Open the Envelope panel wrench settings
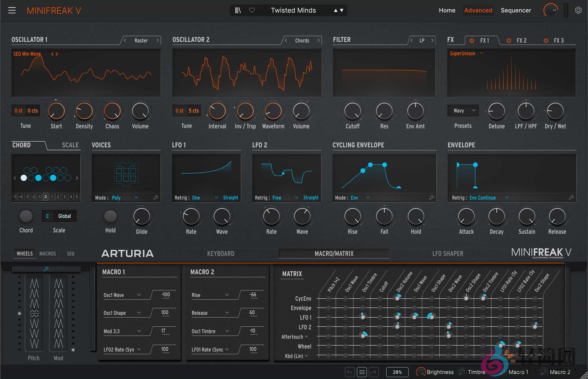The image size is (588, 379). tap(571, 198)
